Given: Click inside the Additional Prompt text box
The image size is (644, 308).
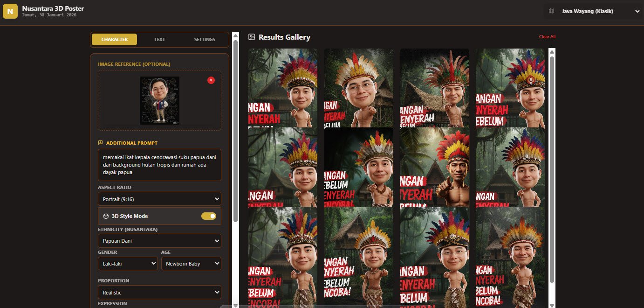Looking at the screenshot, I should tap(159, 165).
